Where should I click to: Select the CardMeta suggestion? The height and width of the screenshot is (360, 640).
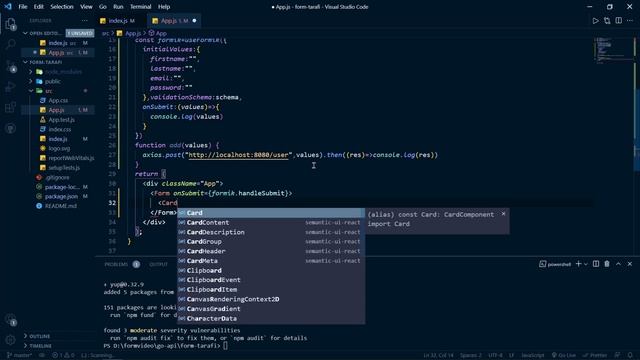click(271, 261)
